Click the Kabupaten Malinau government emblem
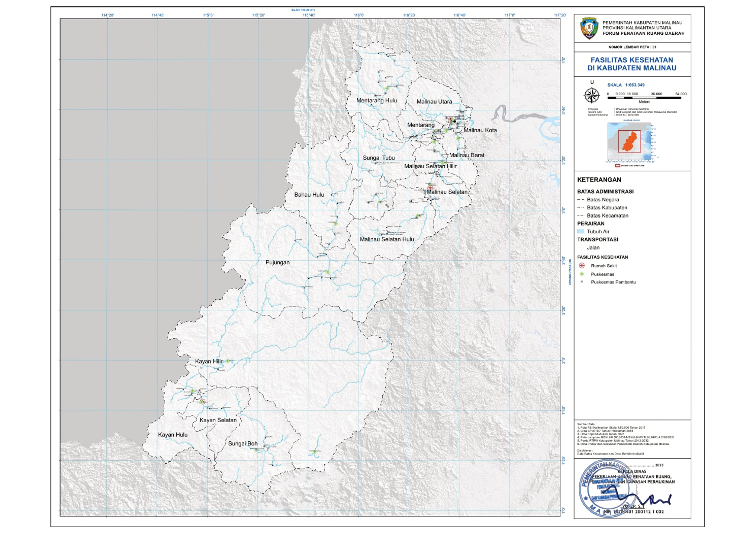 coord(589,28)
